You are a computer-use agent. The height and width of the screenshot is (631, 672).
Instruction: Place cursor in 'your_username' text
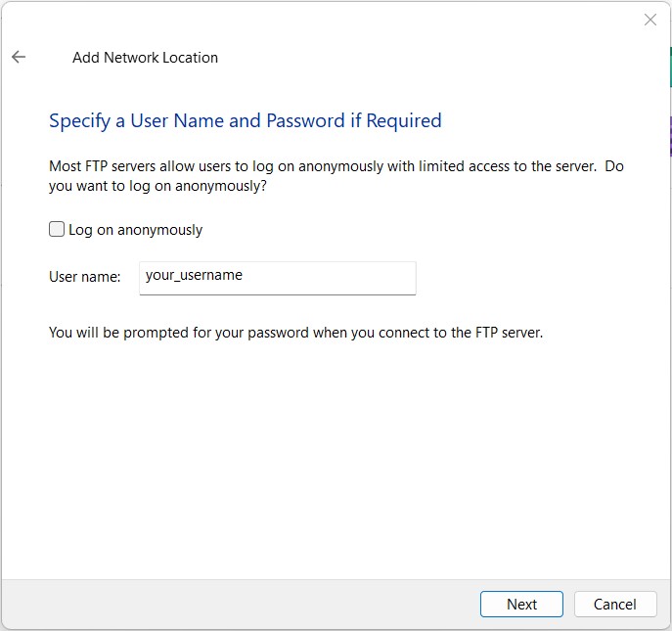pos(194,275)
